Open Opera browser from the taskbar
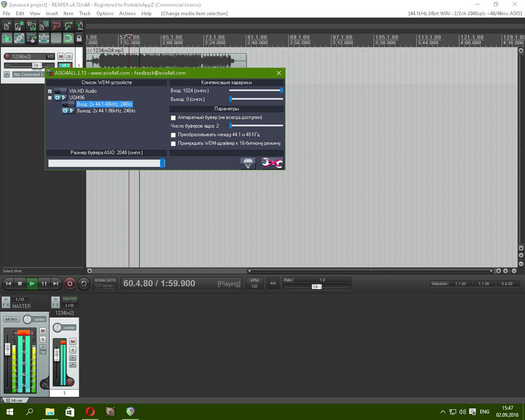 coord(90,412)
